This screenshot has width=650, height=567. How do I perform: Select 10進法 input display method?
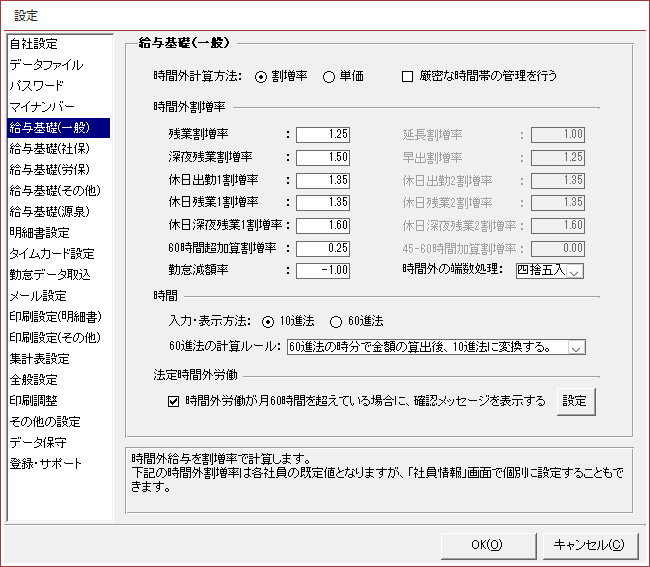267,322
